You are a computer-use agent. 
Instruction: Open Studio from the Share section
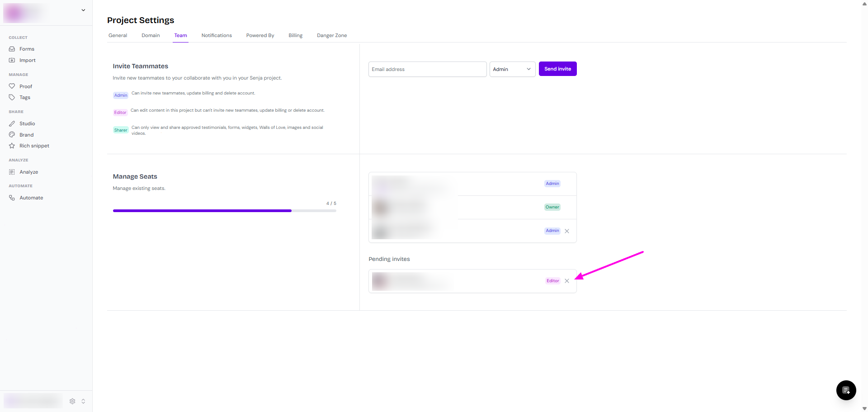tap(27, 123)
